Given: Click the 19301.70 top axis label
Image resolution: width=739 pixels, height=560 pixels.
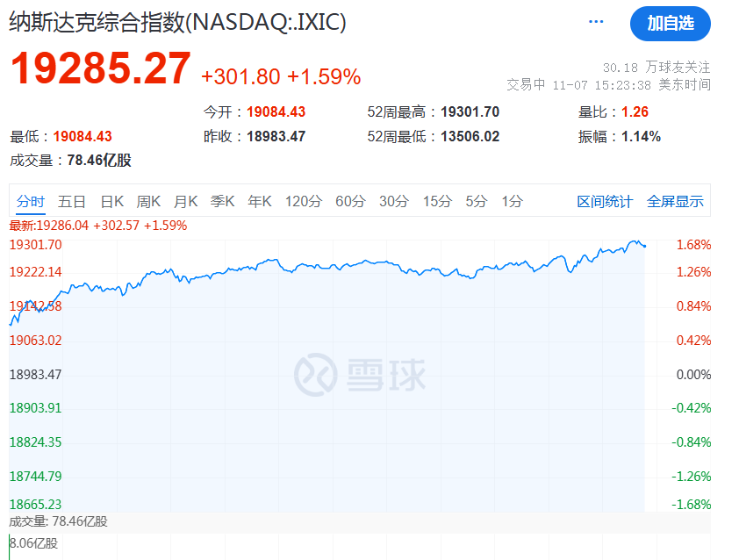Looking at the screenshot, I should coord(36,245).
